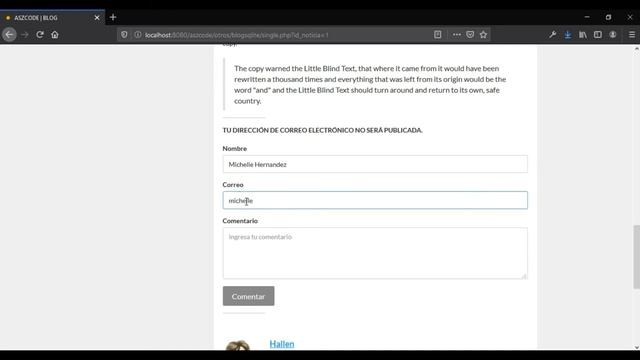This screenshot has height=360, width=640.
Task: Go back to the previous page
Action: click(x=9, y=35)
